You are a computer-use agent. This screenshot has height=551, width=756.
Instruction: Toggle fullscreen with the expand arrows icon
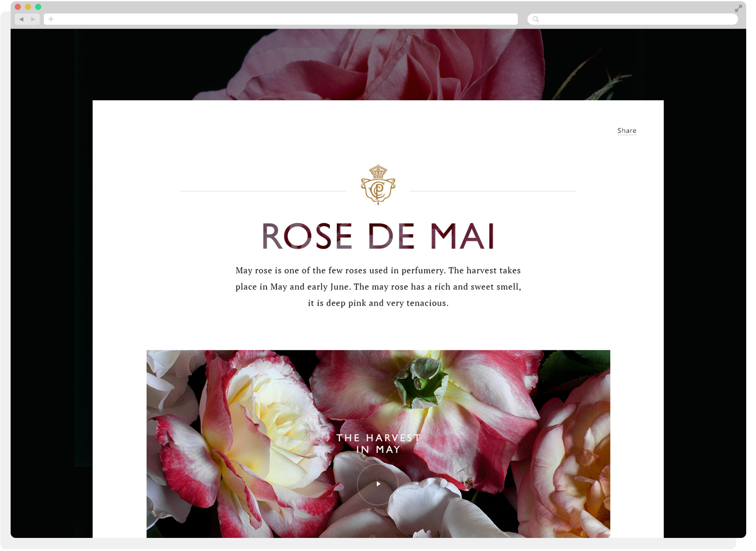click(x=738, y=8)
